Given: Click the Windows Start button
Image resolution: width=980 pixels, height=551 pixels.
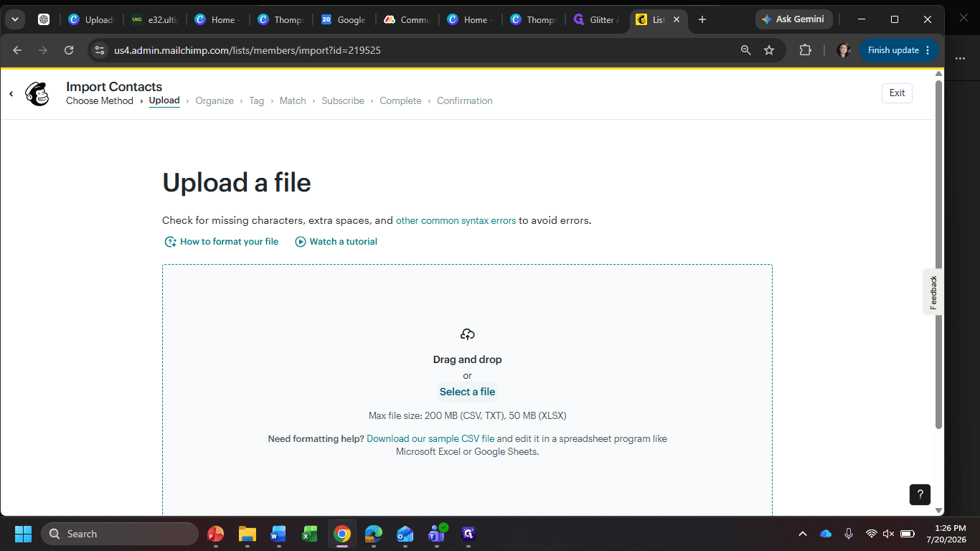Looking at the screenshot, I should [x=23, y=534].
